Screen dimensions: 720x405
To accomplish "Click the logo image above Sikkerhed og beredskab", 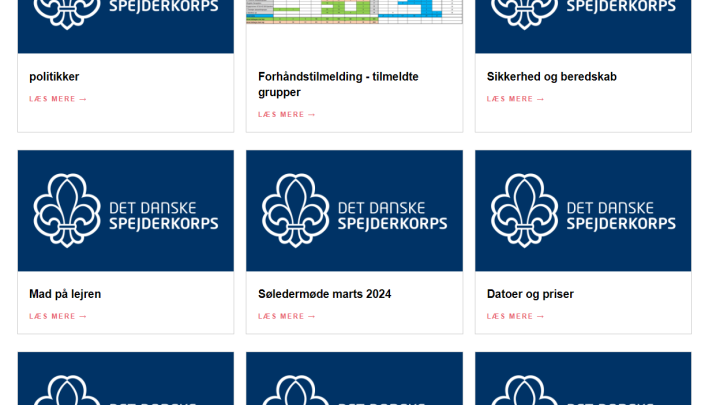I will pos(583,27).
